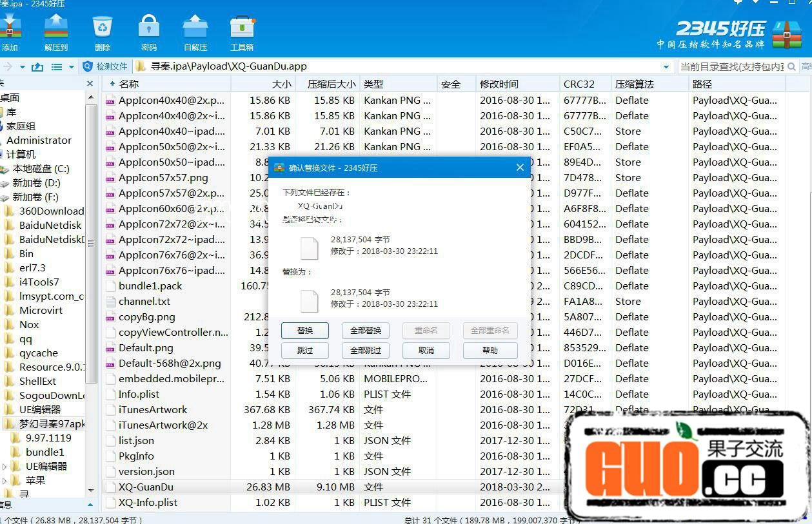Click the search box 当前目录查找

pos(731,66)
